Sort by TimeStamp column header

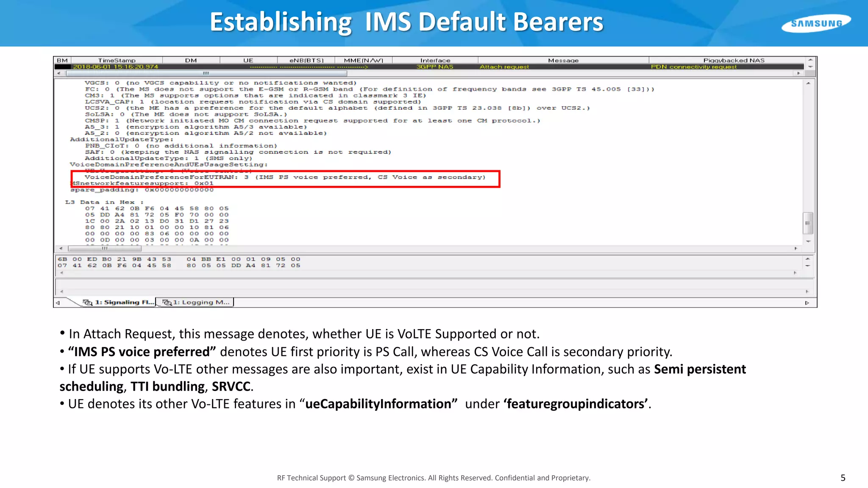(117, 60)
